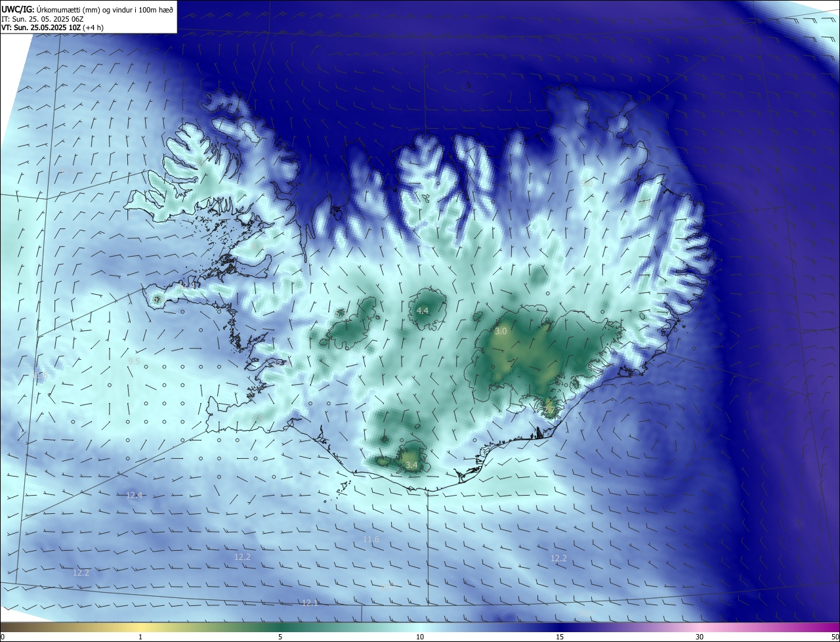Click the 30 tick on the color scale
The width and height of the screenshot is (840, 642).
point(700,637)
